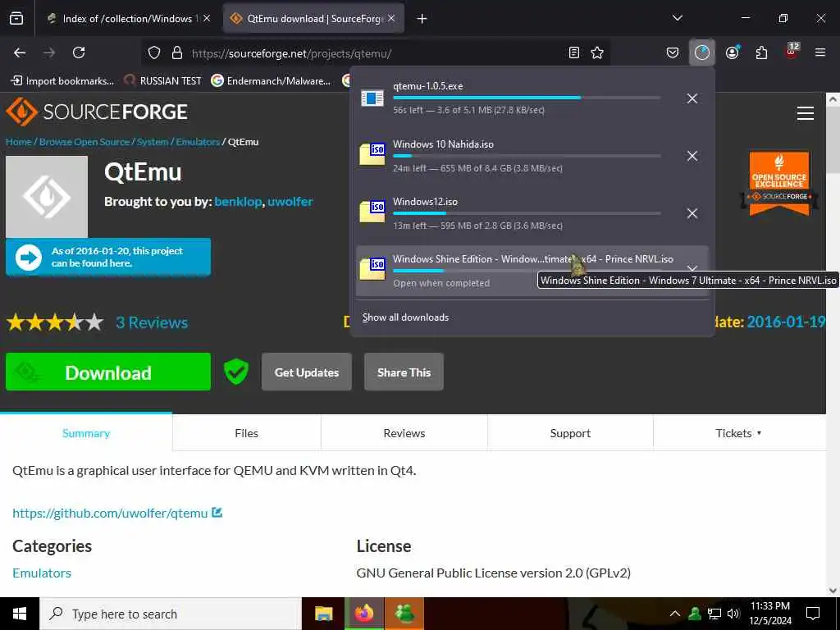The height and width of the screenshot is (630, 840).
Task: Open Browse Open Source breadcrumb
Action: tap(84, 142)
